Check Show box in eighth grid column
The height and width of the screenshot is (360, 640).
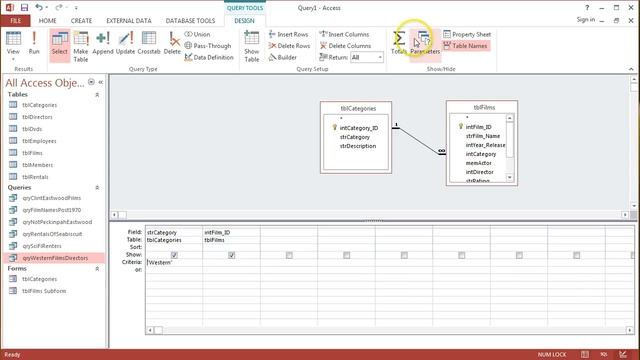pos(576,255)
